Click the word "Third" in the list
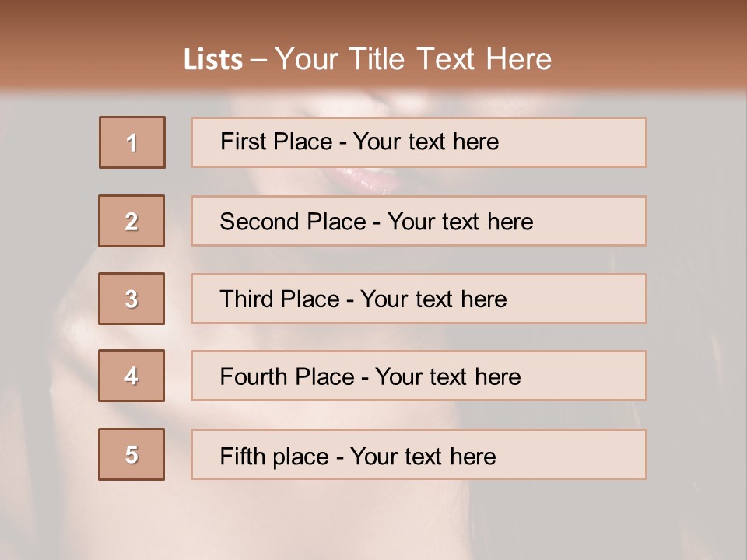747x560 pixels. click(x=247, y=299)
